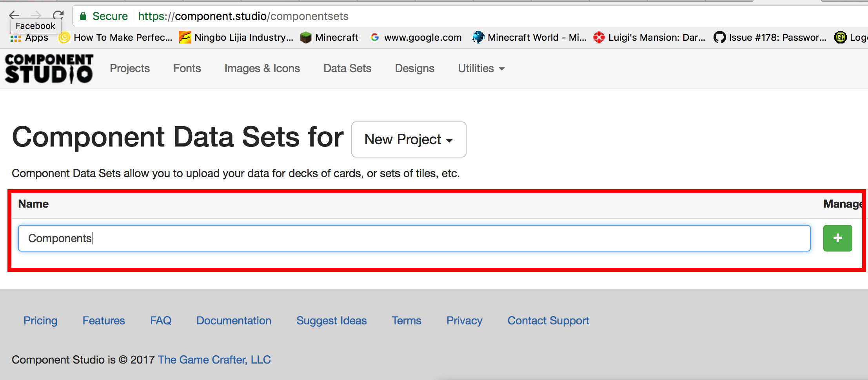Viewport: 868px width, 380px height.
Task: Select the Data Sets menu item
Action: pyautogui.click(x=347, y=68)
